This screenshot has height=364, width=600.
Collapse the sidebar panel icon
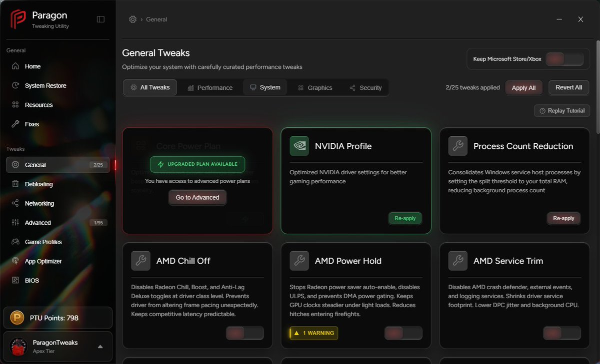[x=100, y=19]
